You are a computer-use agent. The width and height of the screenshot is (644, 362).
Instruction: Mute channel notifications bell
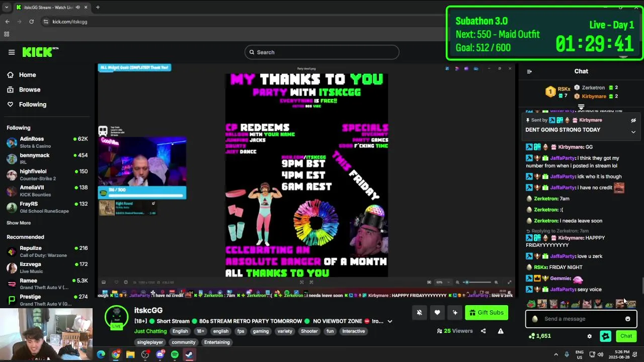click(420, 313)
